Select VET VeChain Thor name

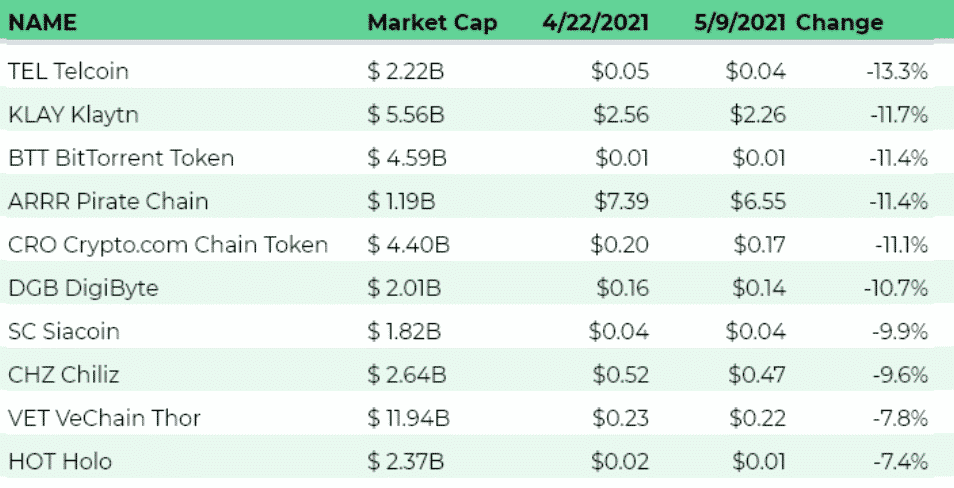point(104,418)
